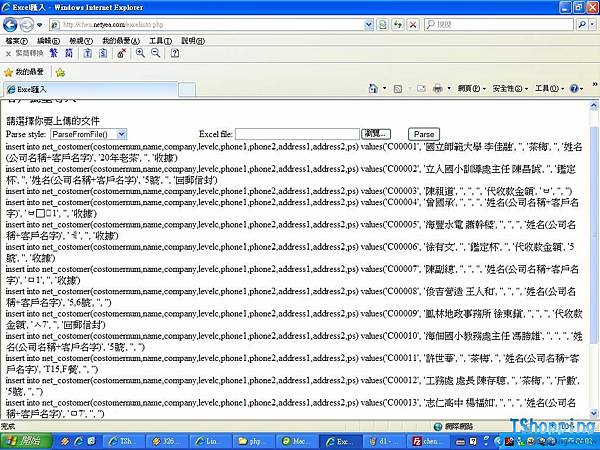Viewport: 600px width, 450px height.
Task: Expand the address bar history dropdown
Action: (x=369, y=25)
